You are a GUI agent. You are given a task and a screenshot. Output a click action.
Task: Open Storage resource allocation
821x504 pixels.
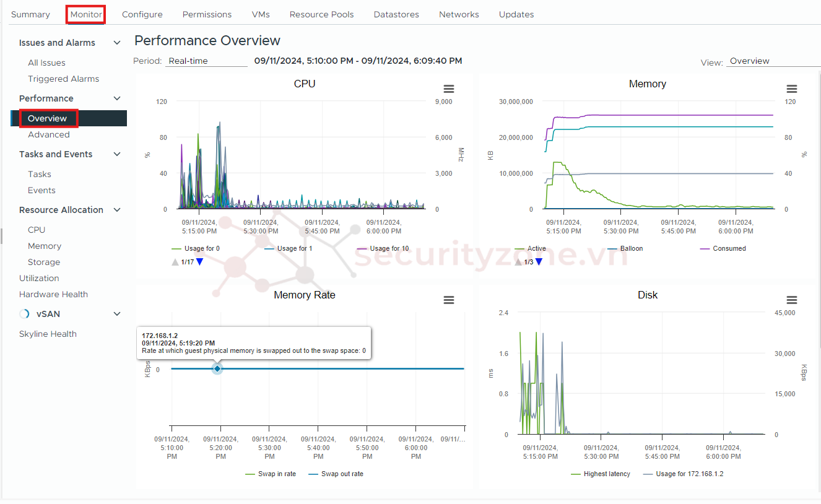click(44, 262)
